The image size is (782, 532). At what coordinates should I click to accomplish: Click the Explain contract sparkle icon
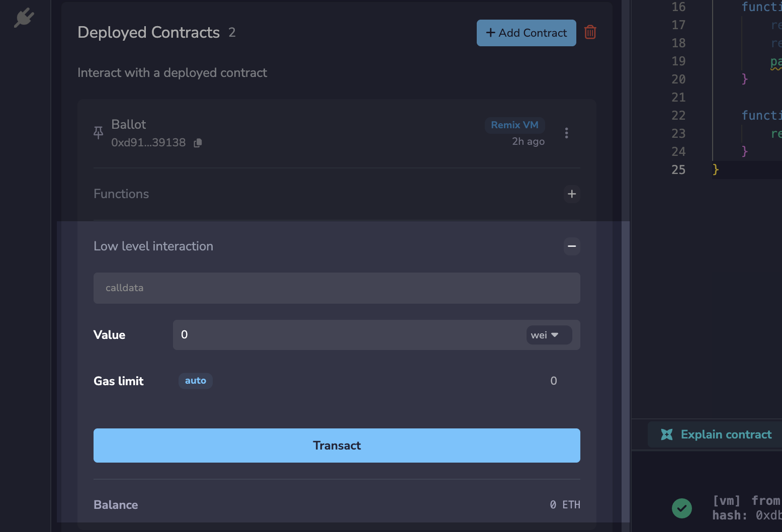coord(667,434)
